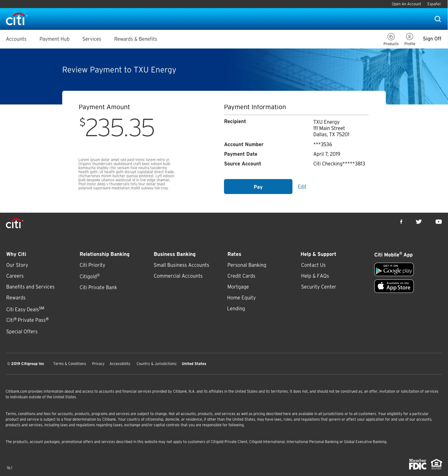448x476 pixels.
Task: Open the Accounts menu
Action: [x=16, y=39]
